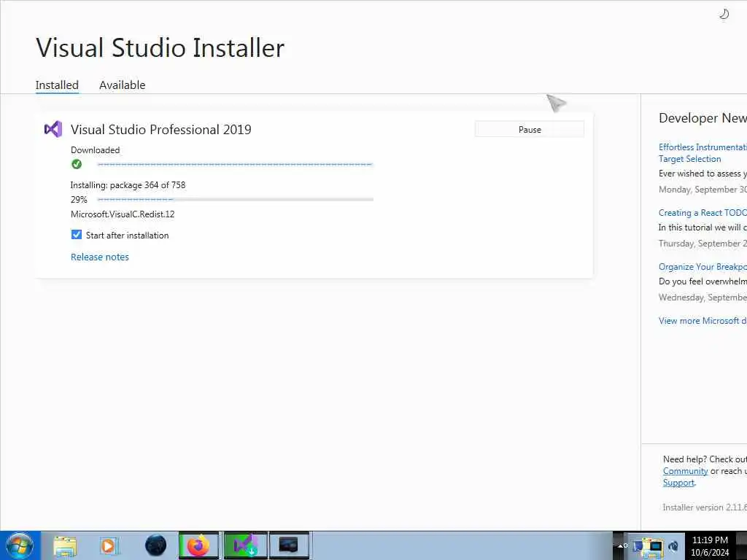
Task: Click the Thursday, September date line
Action: click(x=703, y=244)
